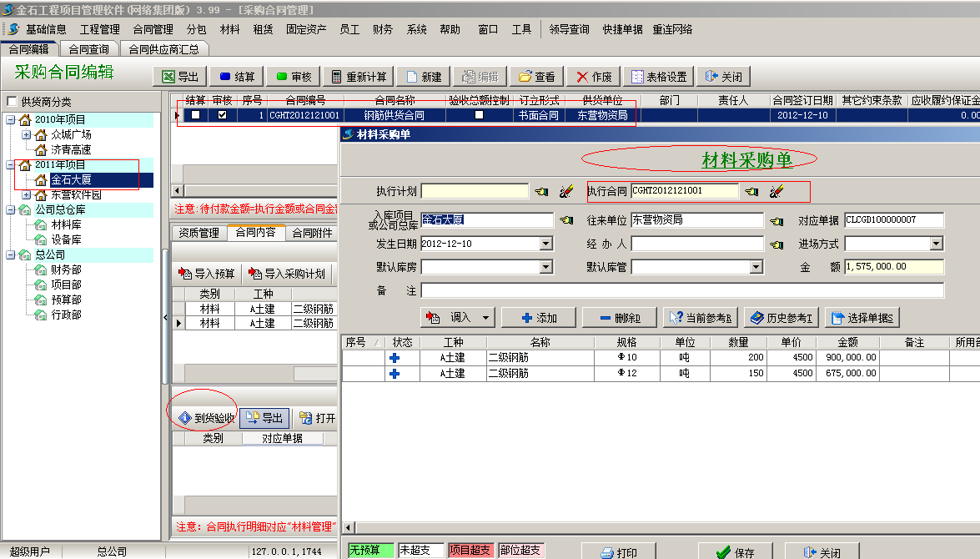Open the 材料 menu
This screenshot has height=559, width=980.
pos(229,29)
